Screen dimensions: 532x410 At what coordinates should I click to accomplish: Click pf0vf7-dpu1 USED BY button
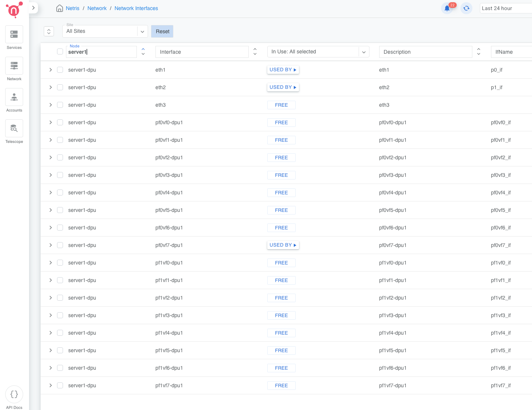283,245
